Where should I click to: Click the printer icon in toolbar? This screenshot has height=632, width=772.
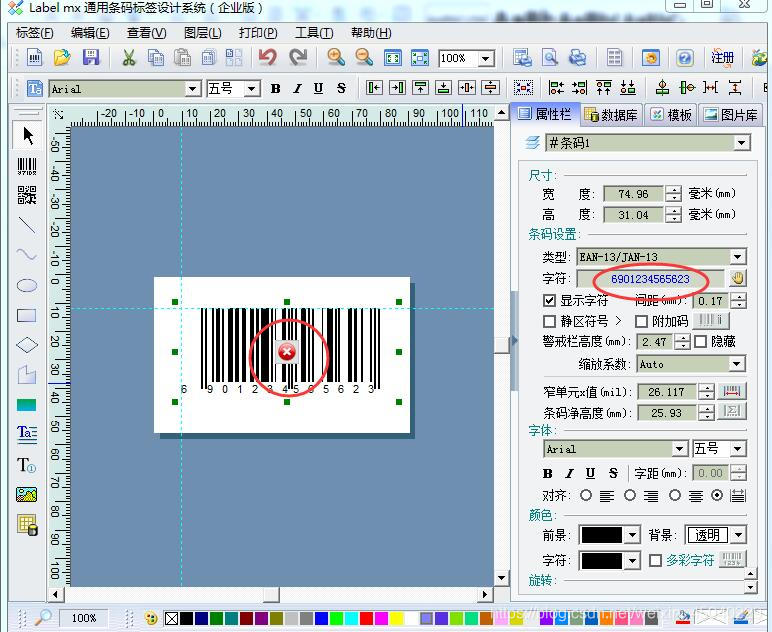578,58
